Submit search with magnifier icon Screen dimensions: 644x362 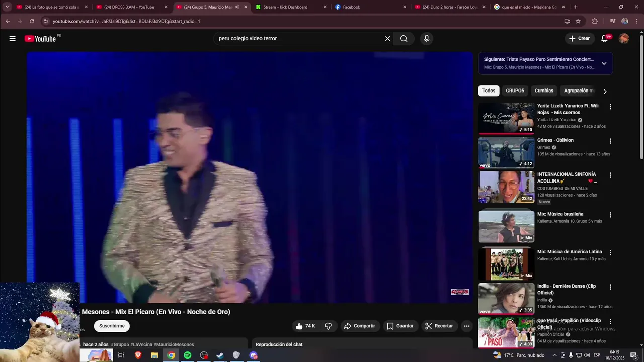(x=404, y=39)
